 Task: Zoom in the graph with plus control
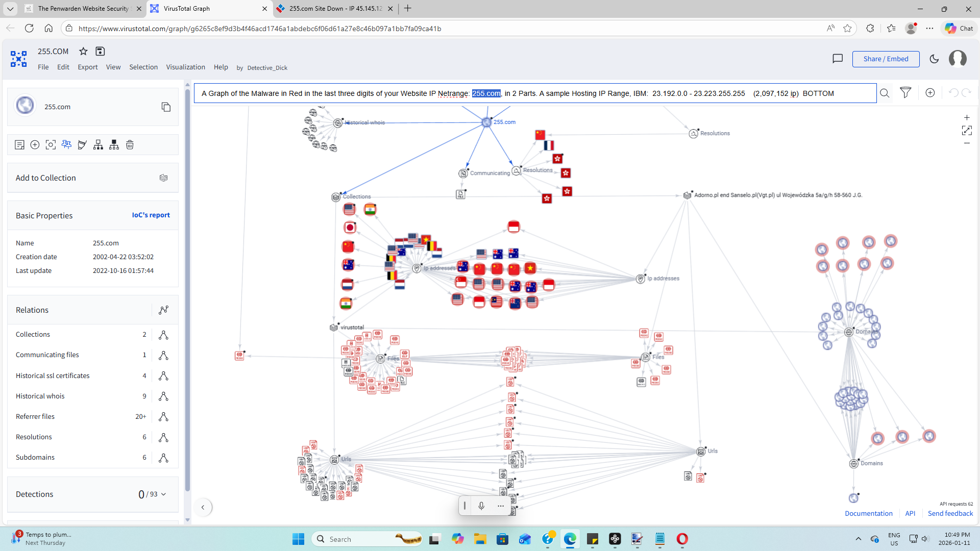[x=967, y=117]
